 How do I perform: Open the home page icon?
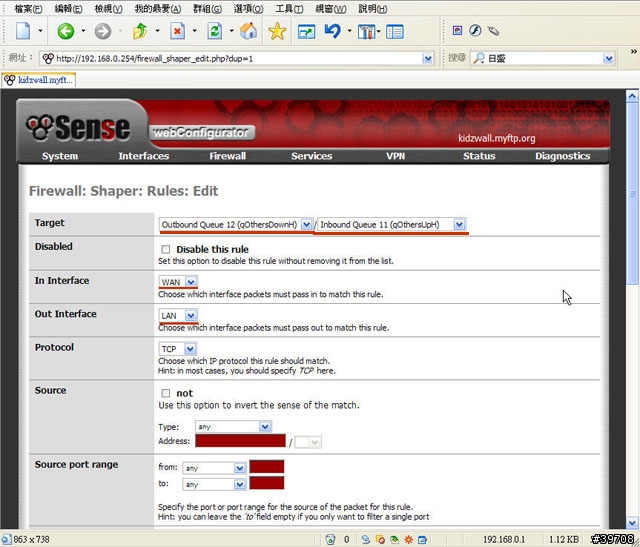[x=249, y=31]
